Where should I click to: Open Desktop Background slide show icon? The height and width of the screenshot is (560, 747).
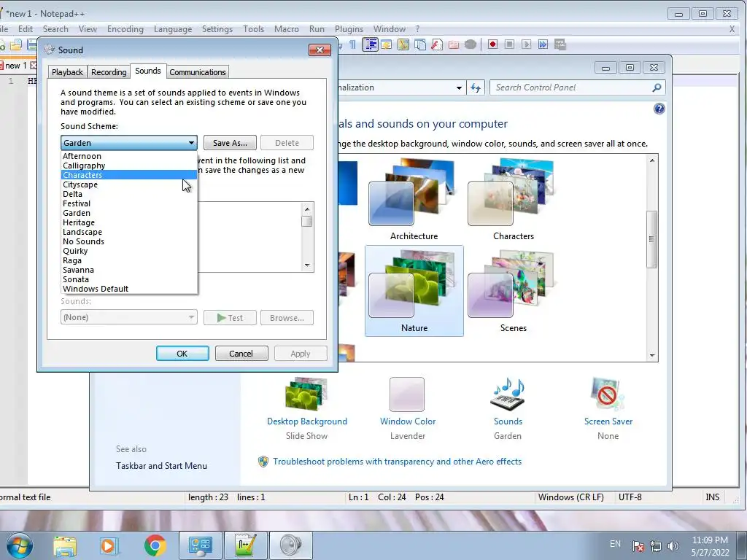tap(307, 394)
